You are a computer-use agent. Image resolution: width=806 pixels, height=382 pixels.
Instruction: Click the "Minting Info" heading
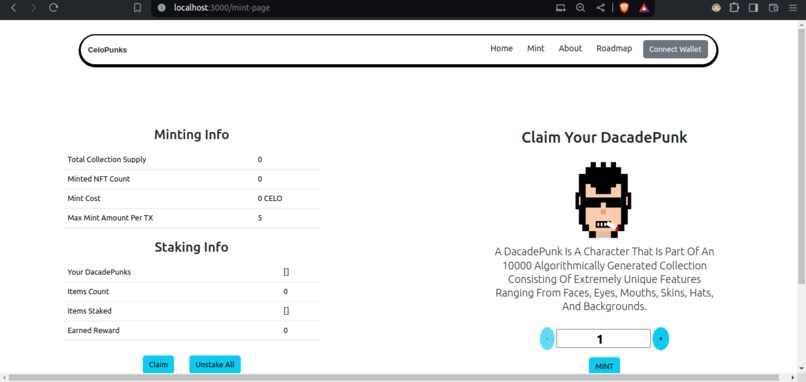(191, 135)
